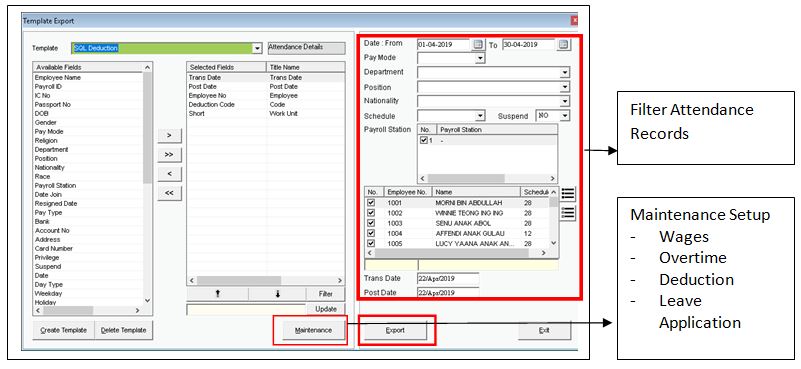The height and width of the screenshot is (369, 801).
Task: Click the To date input field
Action: click(529, 44)
